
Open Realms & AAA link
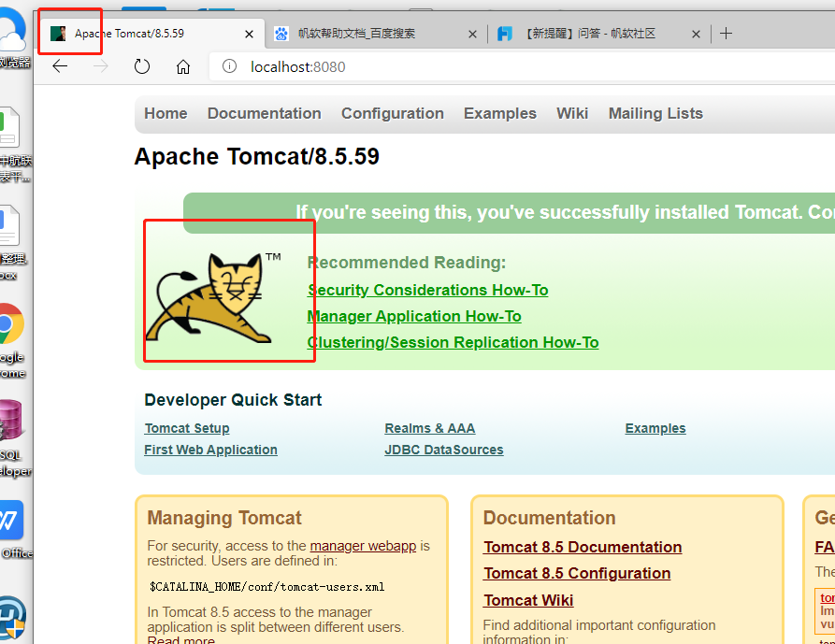point(430,428)
